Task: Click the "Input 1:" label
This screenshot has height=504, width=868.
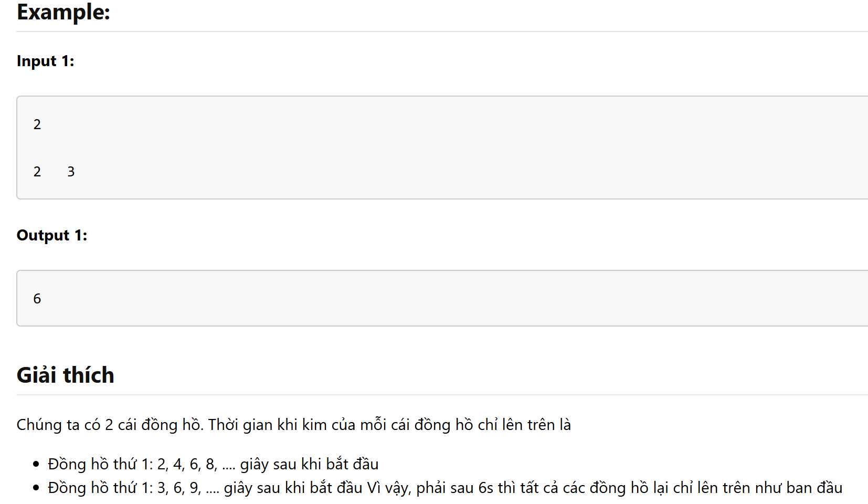Action: (x=46, y=61)
